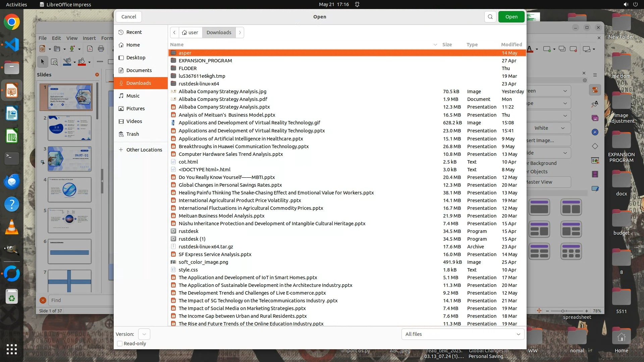This screenshot has height=362, width=644.
Task: Open Visual Studio Code from dock
Action: point(12,45)
